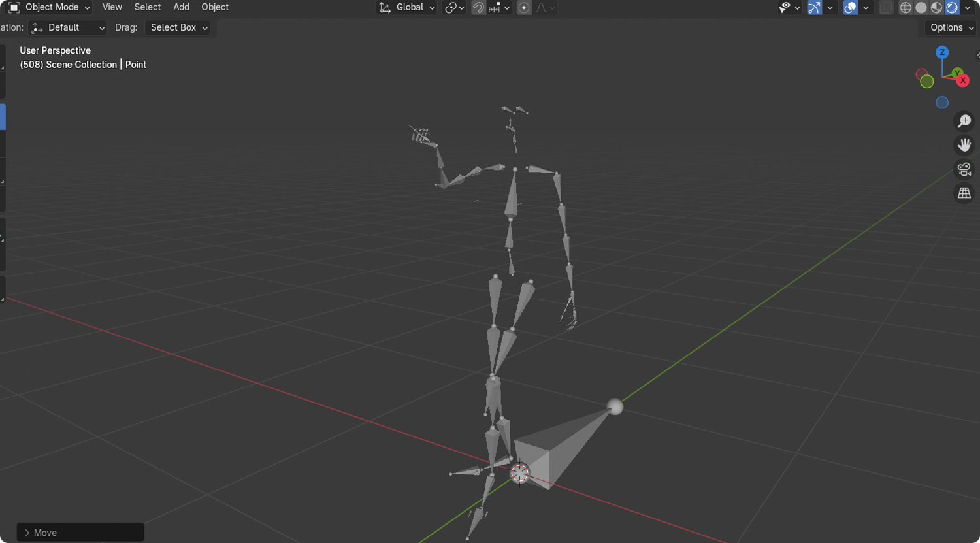Click the negative Y axis gizmo circle

[x=927, y=82]
